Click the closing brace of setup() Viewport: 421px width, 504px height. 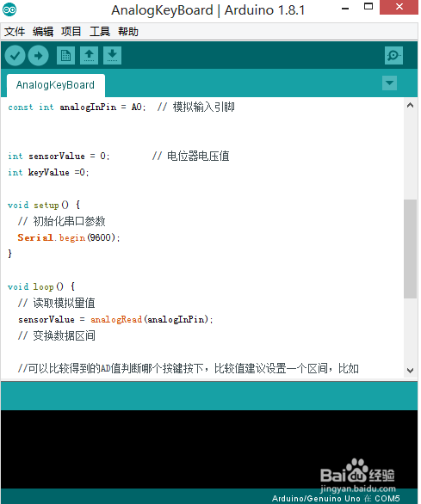[9, 254]
